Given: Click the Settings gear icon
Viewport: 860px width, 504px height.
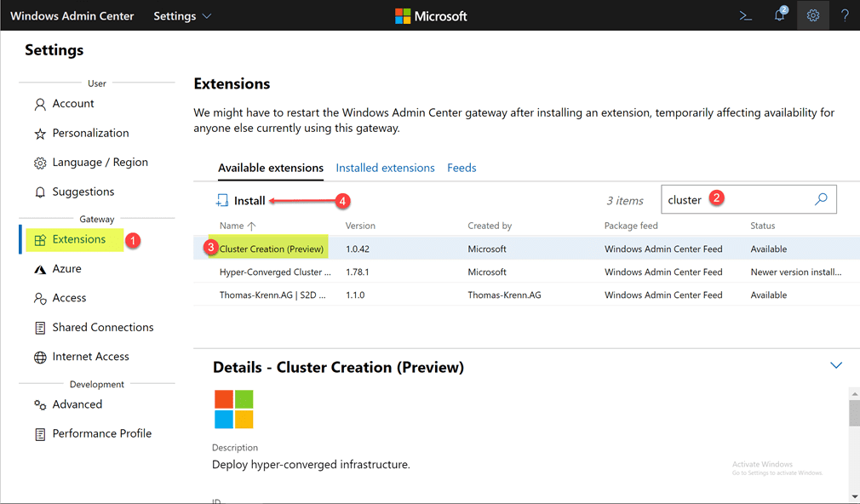Looking at the screenshot, I should pos(813,15).
